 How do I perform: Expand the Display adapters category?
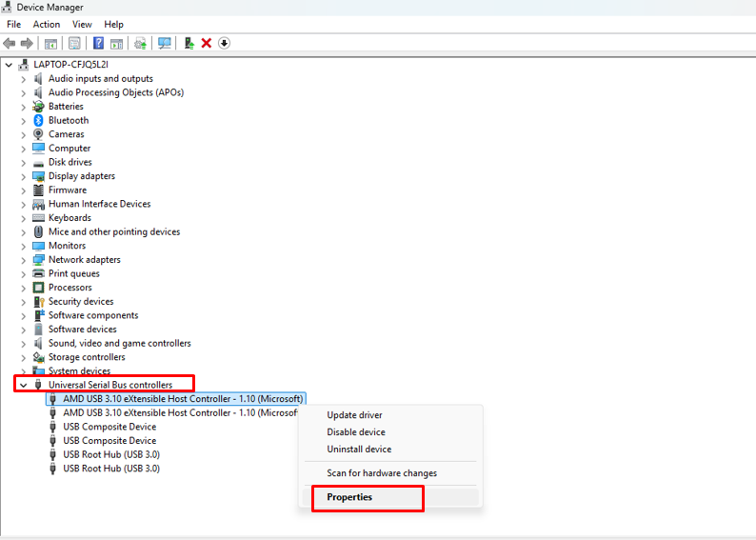click(x=24, y=176)
